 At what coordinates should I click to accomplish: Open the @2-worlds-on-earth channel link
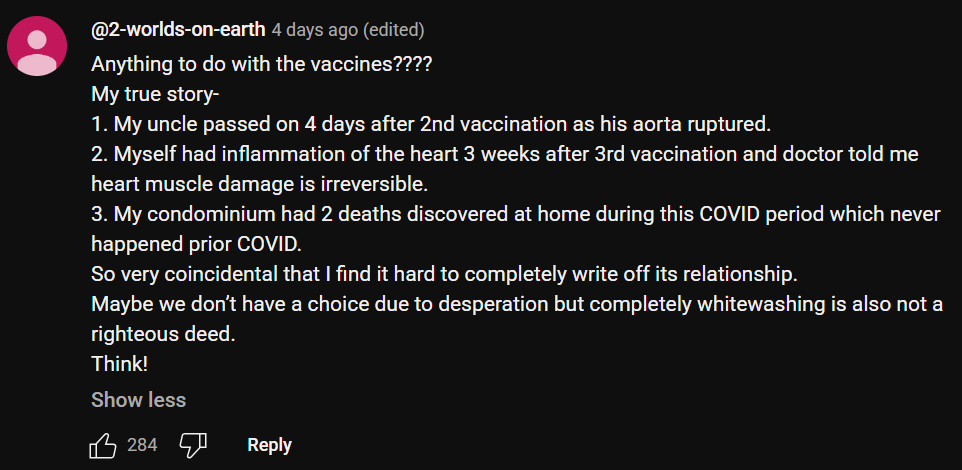[x=178, y=30]
